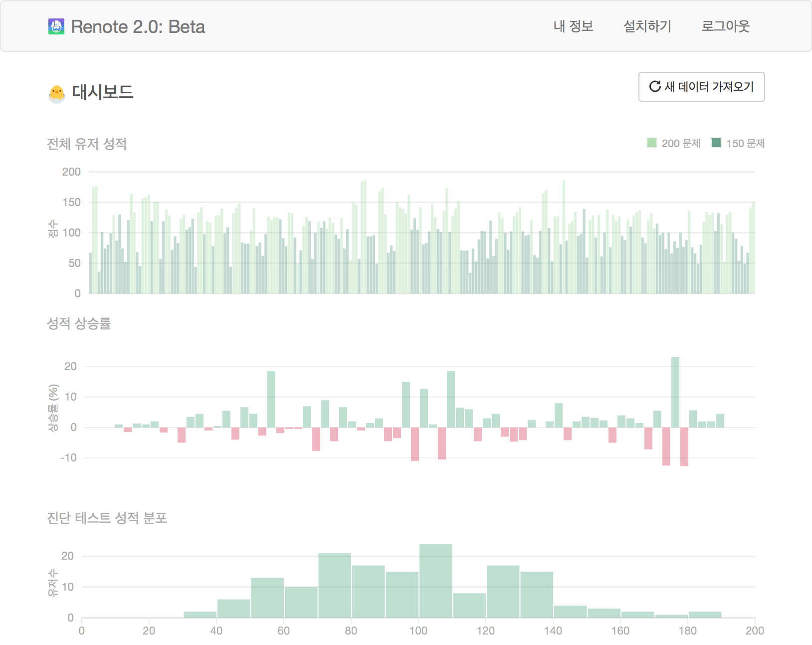Click the 200 문제 legend label
Screen dimensions: 812x645
coord(681,144)
